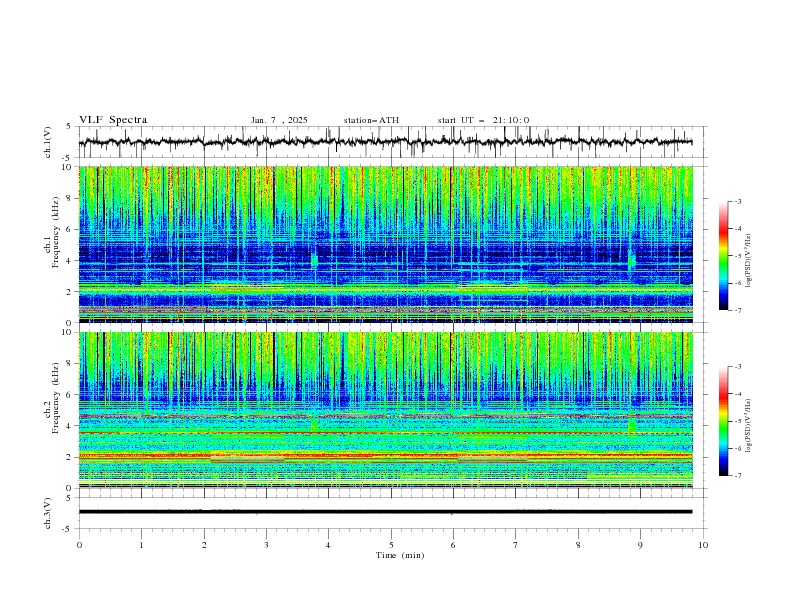The height and width of the screenshot is (612, 792).
Task: Click the "VLF Spectra" plot title
Action: (x=113, y=120)
